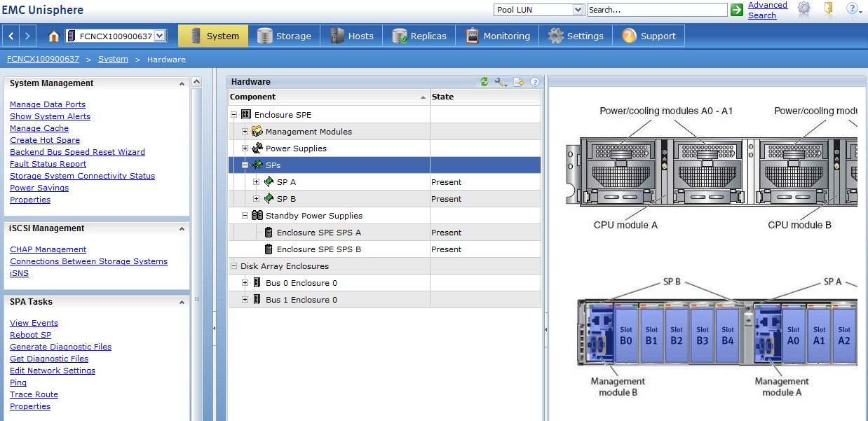The width and height of the screenshot is (868, 421).
Task: Click the Enclosure SPE icon
Action: [246, 114]
